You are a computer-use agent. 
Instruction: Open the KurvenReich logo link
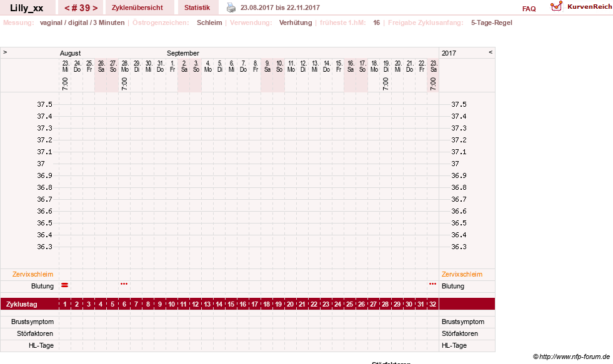point(581,7)
